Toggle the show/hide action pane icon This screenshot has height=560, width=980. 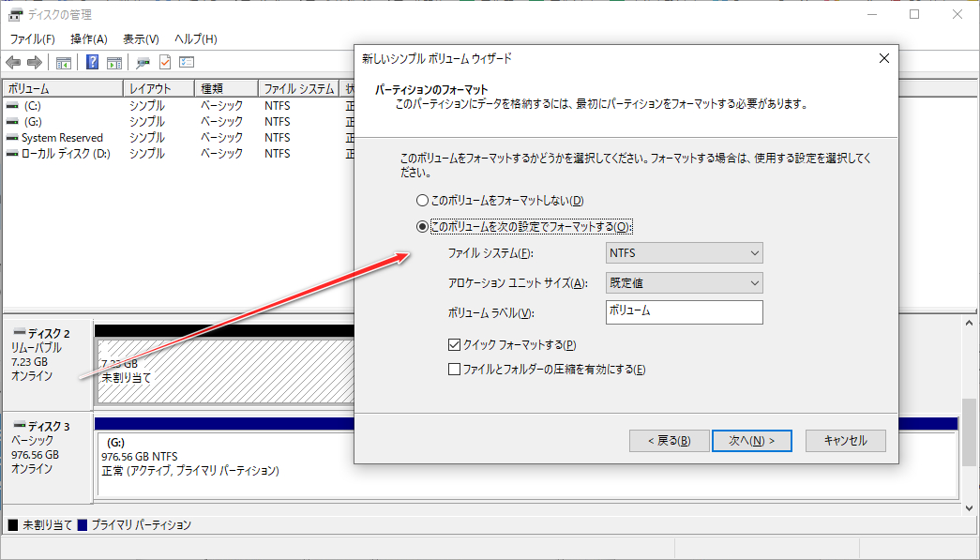[x=114, y=63]
